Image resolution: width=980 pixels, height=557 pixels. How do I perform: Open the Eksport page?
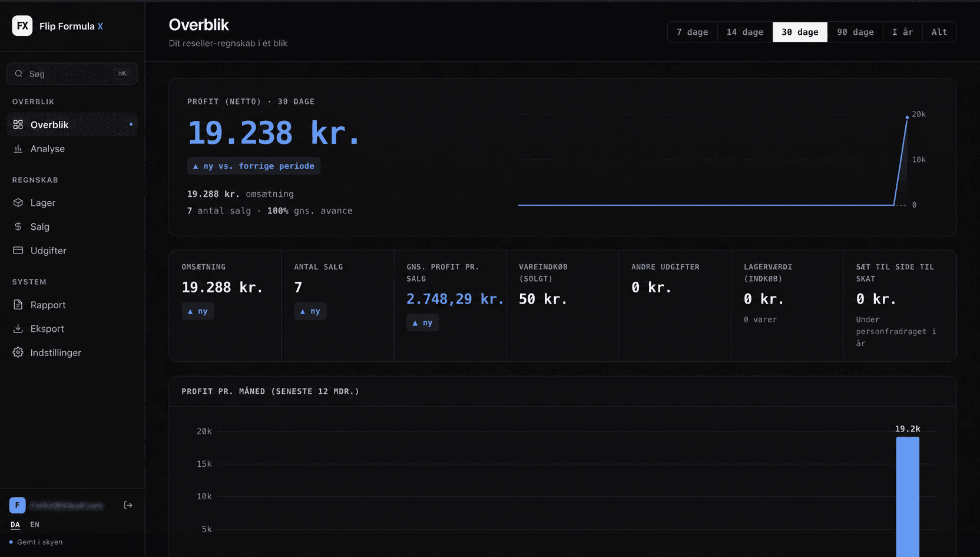(x=72, y=328)
